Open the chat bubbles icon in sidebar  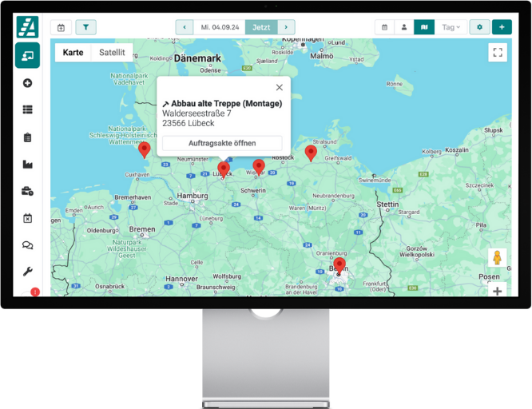27,246
